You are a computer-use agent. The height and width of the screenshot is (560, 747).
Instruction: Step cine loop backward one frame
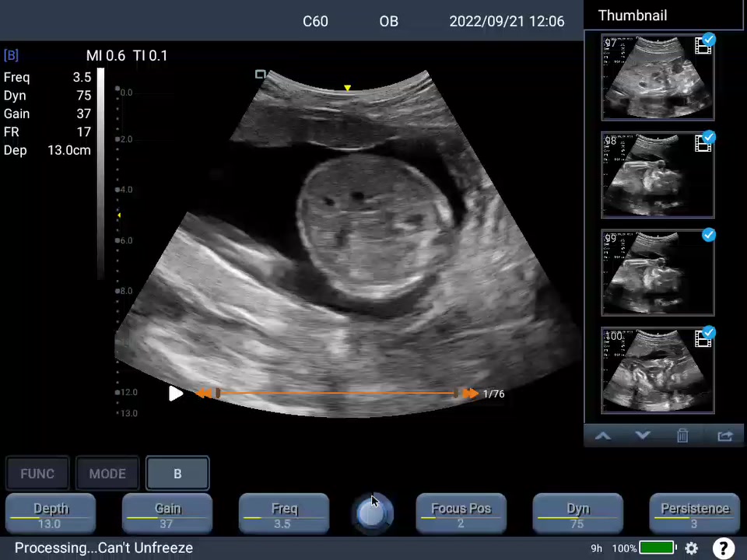[202, 394]
